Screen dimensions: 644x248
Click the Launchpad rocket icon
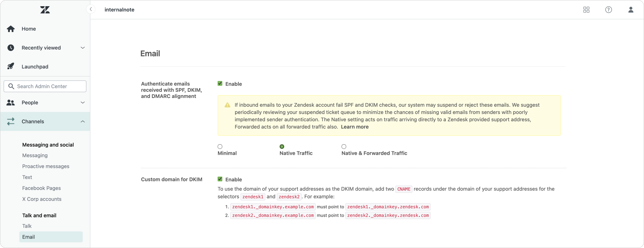[x=11, y=66]
